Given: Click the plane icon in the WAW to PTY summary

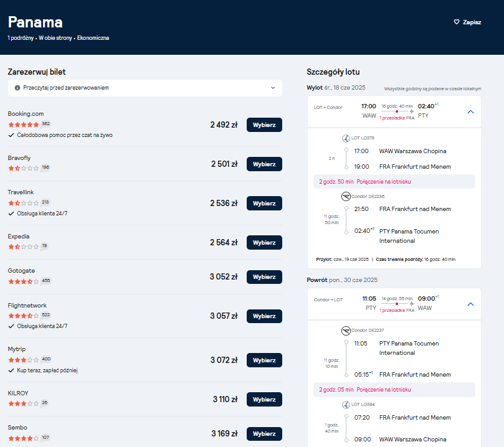Looking at the screenshot, I should (x=412, y=111).
